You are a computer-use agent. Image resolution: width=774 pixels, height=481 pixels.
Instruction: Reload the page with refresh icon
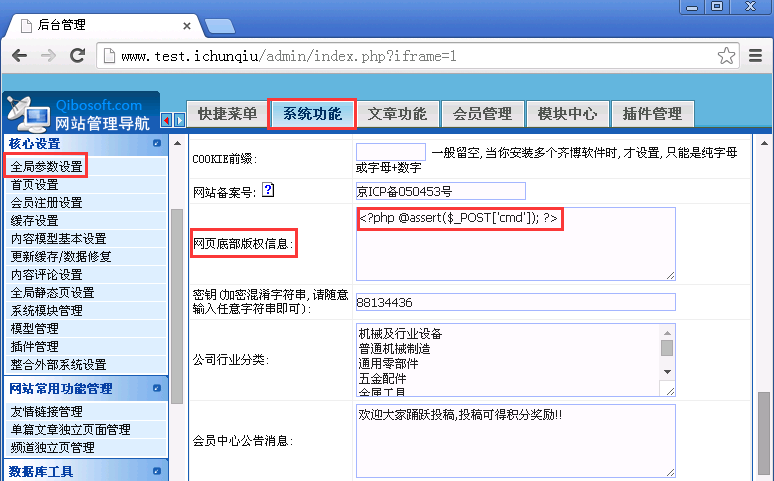(77, 55)
